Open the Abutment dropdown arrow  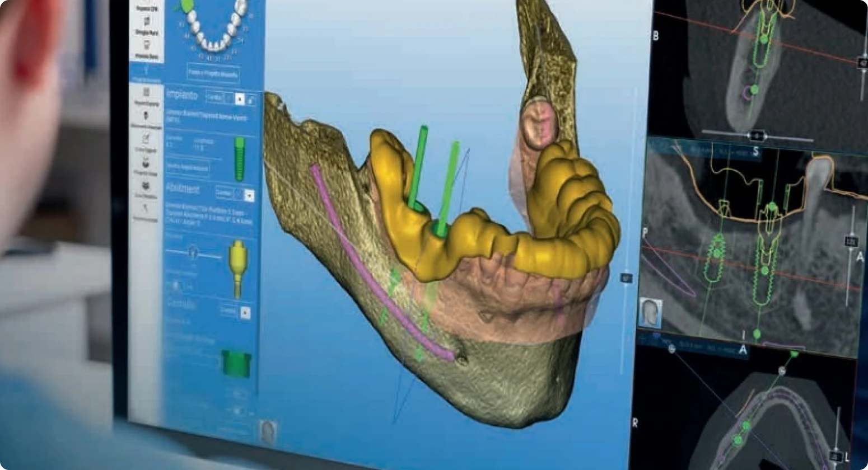click(249, 195)
